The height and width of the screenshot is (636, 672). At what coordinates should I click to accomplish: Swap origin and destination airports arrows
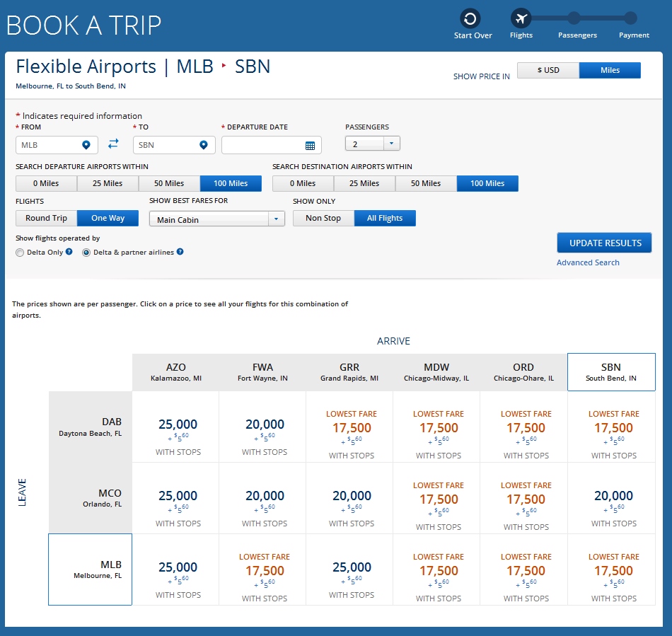pos(113,144)
